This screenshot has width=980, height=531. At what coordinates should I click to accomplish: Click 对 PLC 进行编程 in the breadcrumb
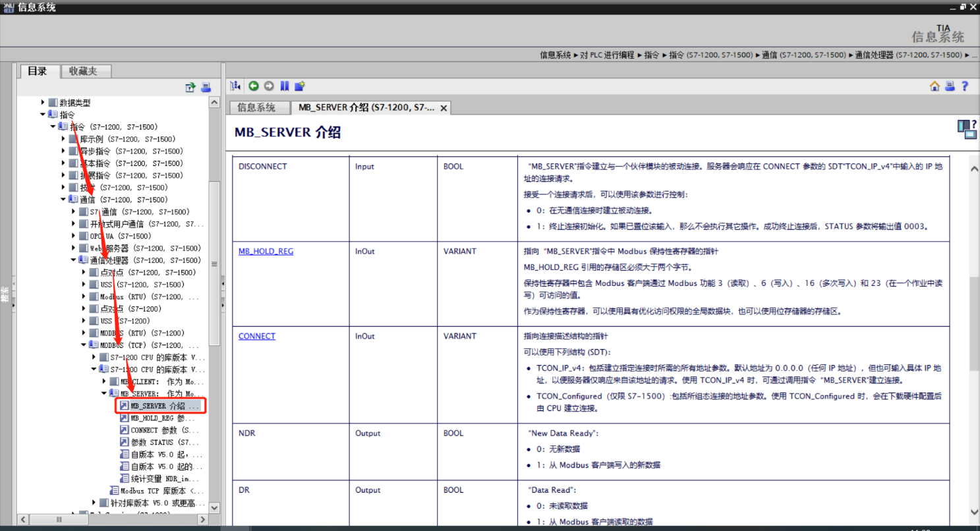pos(607,55)
